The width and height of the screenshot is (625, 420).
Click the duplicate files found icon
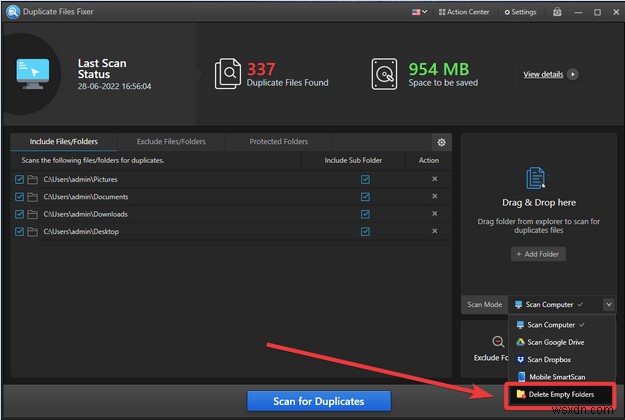228,74
